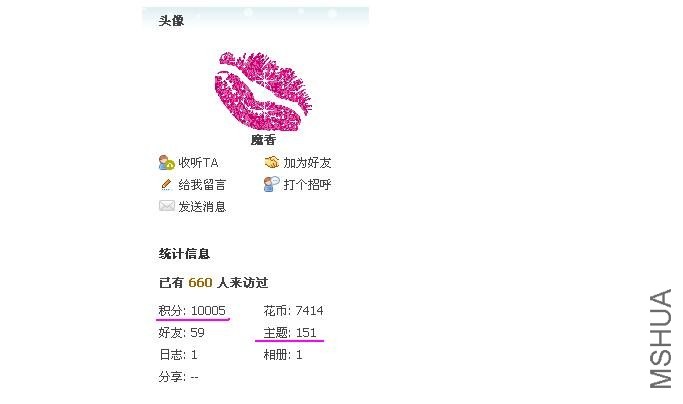Click the username 魔香 below avatar
Screen dimensions: 683x404
(x=263, y=140)
